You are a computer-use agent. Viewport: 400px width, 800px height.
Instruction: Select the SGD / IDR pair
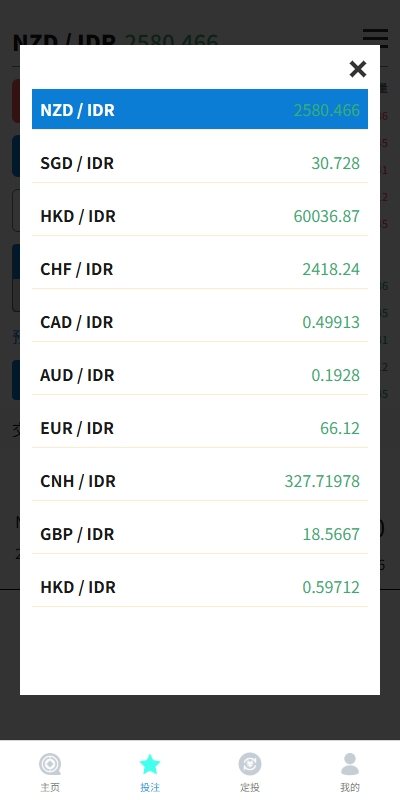[x=200, y=163]
